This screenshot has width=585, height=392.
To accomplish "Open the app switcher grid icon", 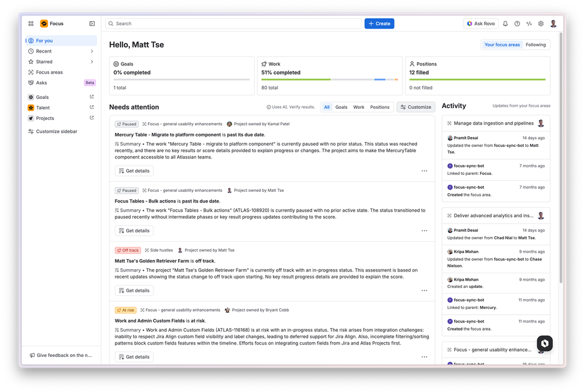I will click(x=31, y=23).
